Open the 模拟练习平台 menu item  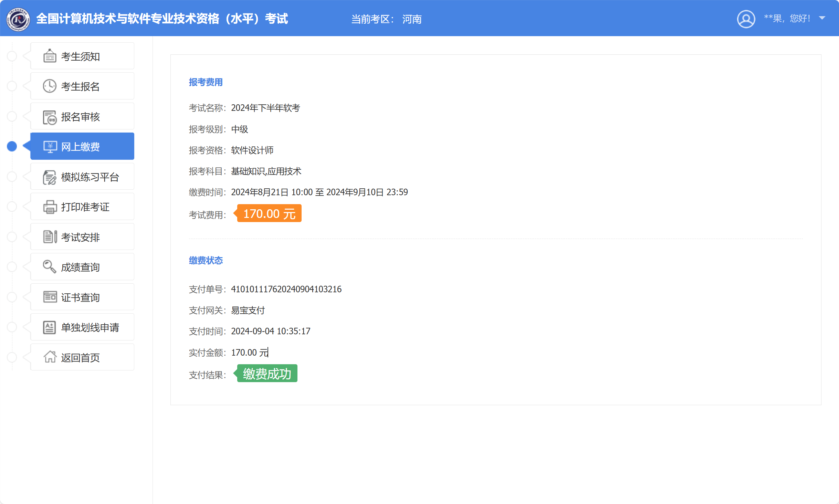[90, 177]
